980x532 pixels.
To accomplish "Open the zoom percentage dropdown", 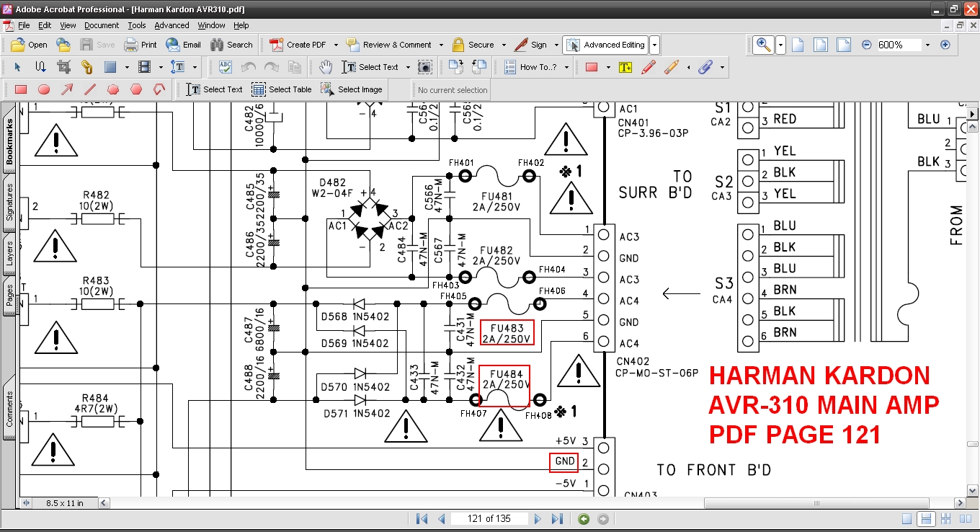I will 927,45.
